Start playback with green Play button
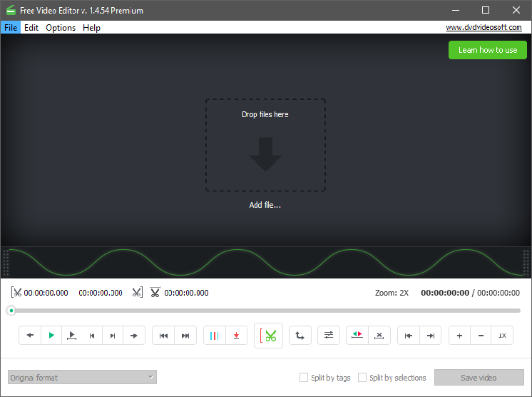 (51, 336)
